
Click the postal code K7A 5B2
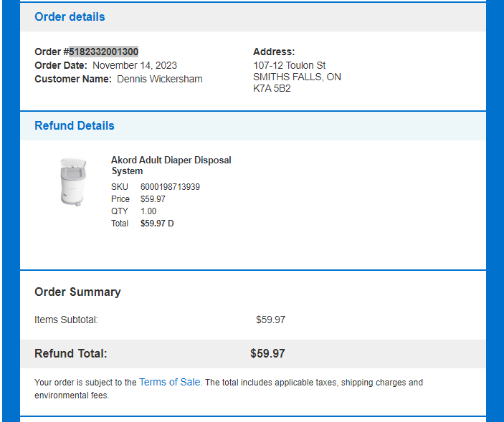click(x=272, y=88)
